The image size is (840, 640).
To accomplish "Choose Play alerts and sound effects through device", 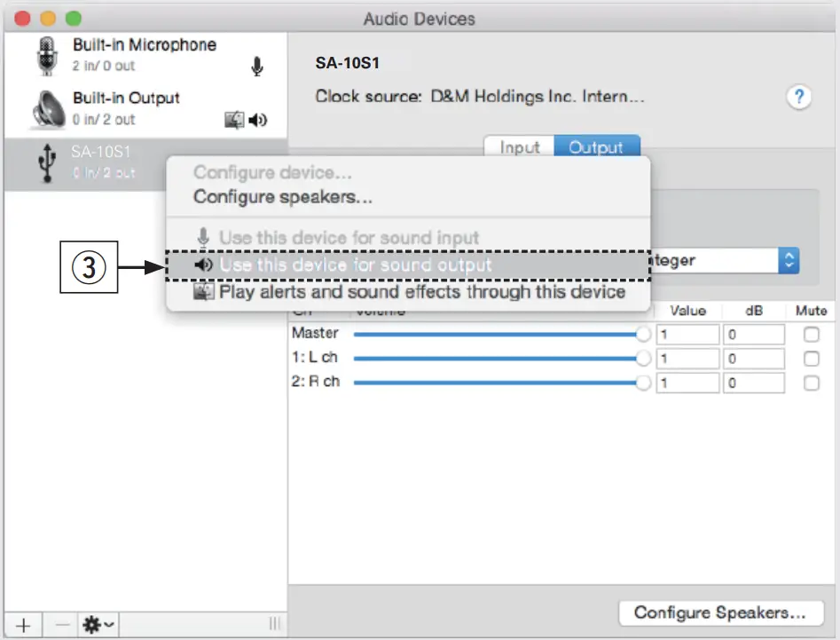I will coord(408,292).
